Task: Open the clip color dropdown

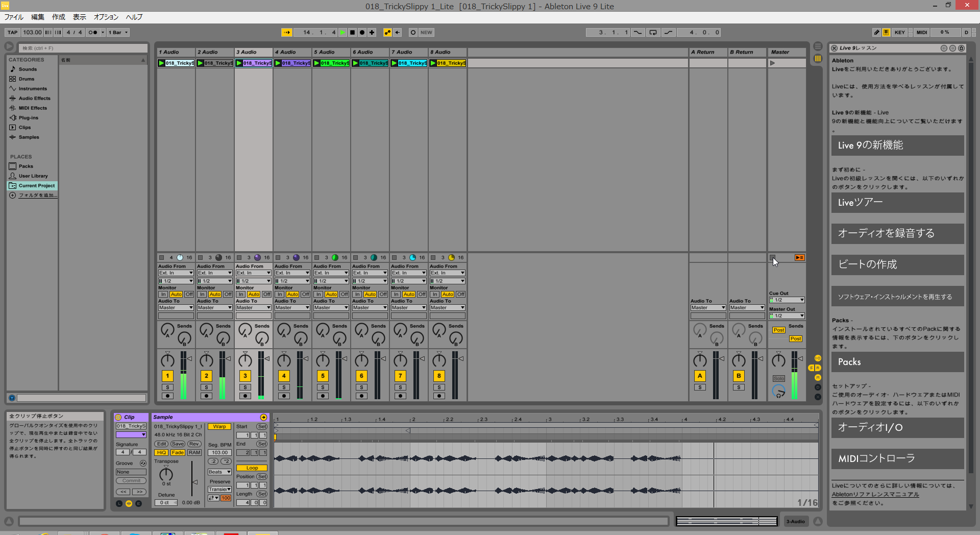Action: coord(131,435)
